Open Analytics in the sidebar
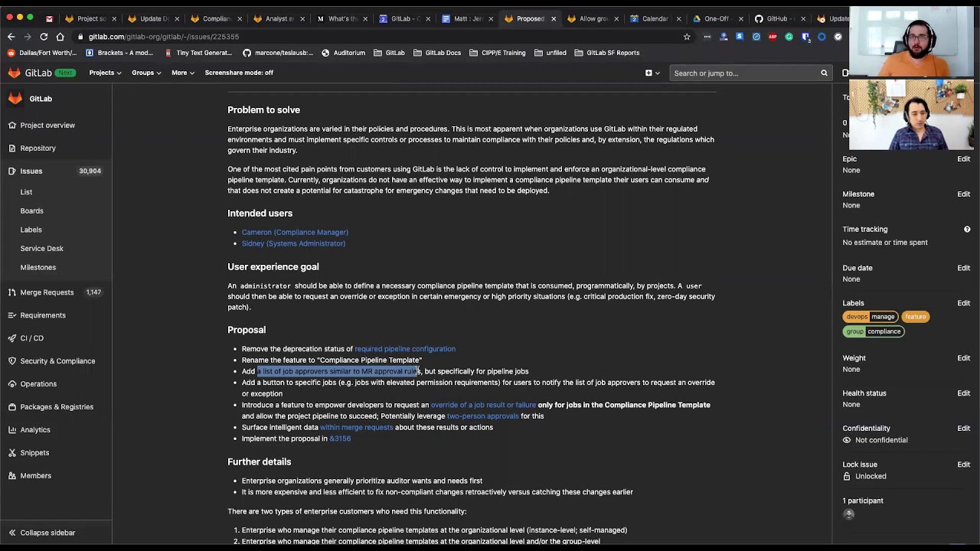980x551 pixels. point(35,430)
